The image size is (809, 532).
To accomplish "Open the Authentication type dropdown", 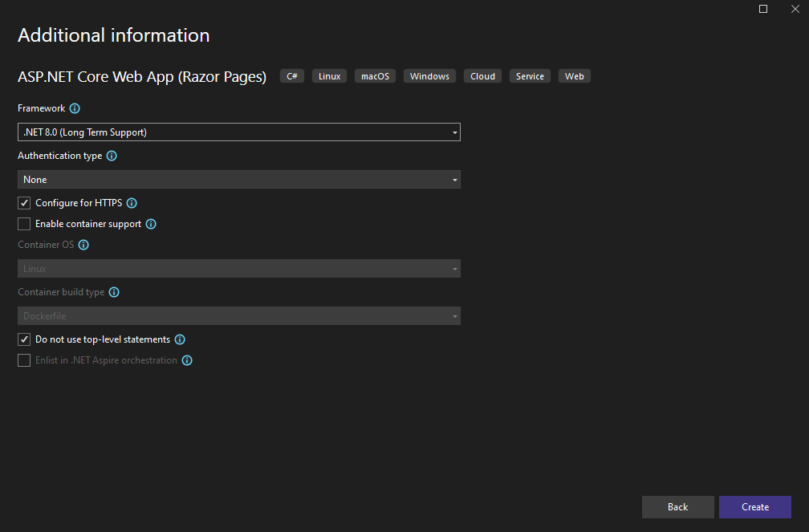I will point(239,180).
